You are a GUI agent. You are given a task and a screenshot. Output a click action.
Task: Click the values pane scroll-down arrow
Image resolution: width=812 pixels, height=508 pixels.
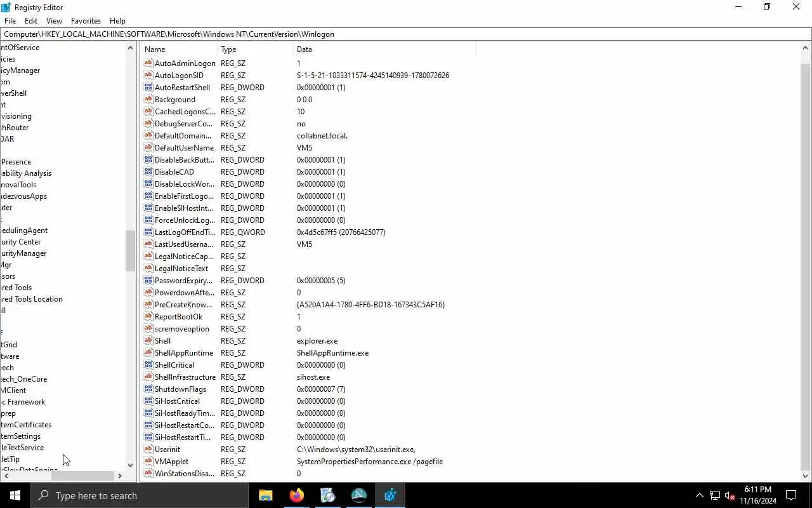tap(806, 476)
